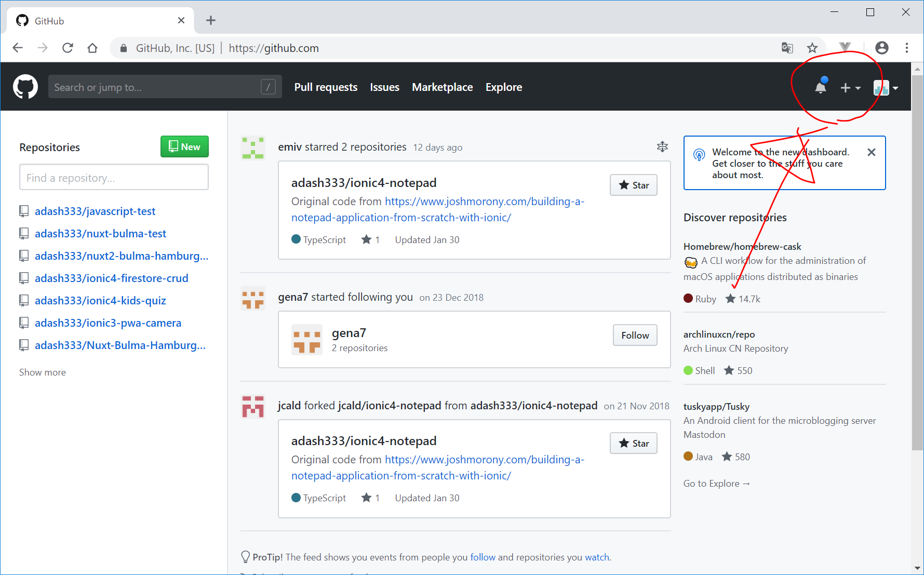This screenshot has height=575, width=924.
Task: Click the Chrome home icon
Action: click(x=92, y=48)
